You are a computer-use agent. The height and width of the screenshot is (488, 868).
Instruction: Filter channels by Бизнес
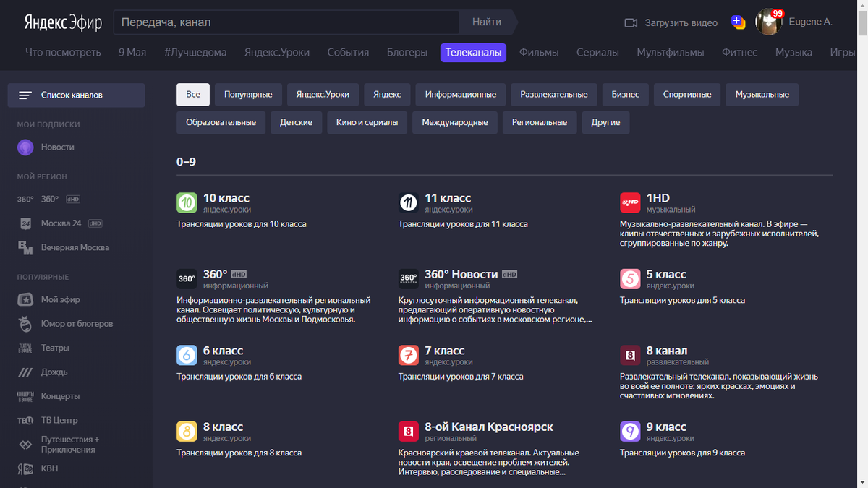point(625,95)
